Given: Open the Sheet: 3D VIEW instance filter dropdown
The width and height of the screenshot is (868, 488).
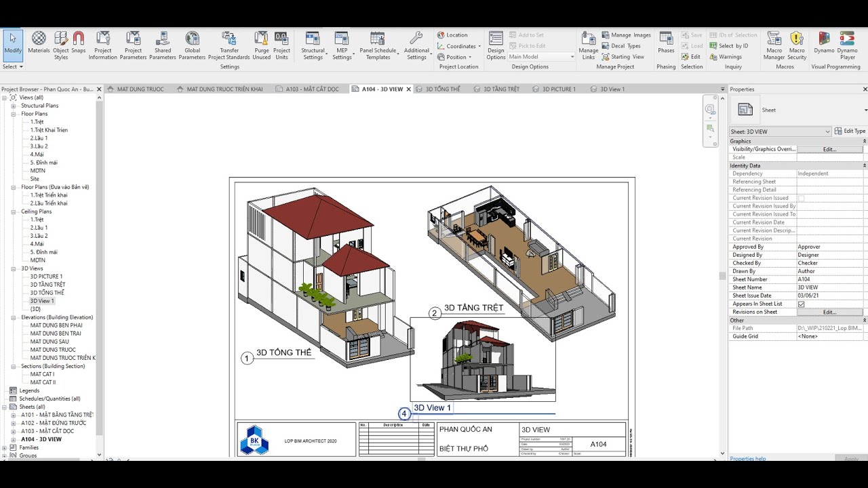Looking at the screenshot, I should 780,131.
